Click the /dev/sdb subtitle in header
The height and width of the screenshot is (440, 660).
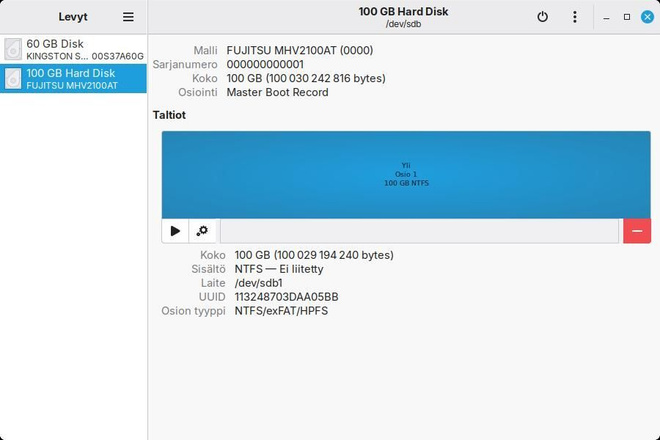pyautogui.click(x=403, y=24)
